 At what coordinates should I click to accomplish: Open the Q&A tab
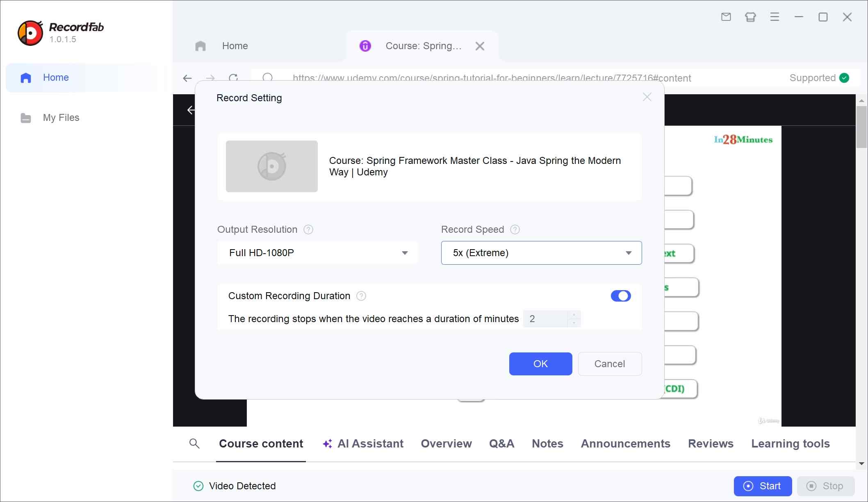click(501, 443)
